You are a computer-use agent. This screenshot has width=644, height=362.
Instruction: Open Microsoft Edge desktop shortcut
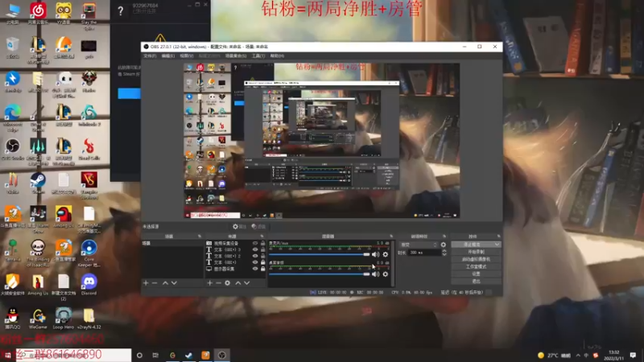[13, 117]
